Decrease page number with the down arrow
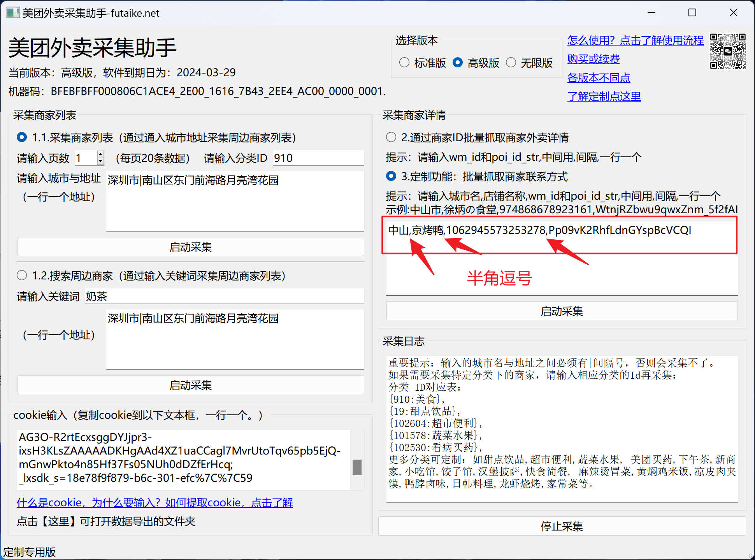This screenshot has width=755, height=560. [x=100, y=161]
